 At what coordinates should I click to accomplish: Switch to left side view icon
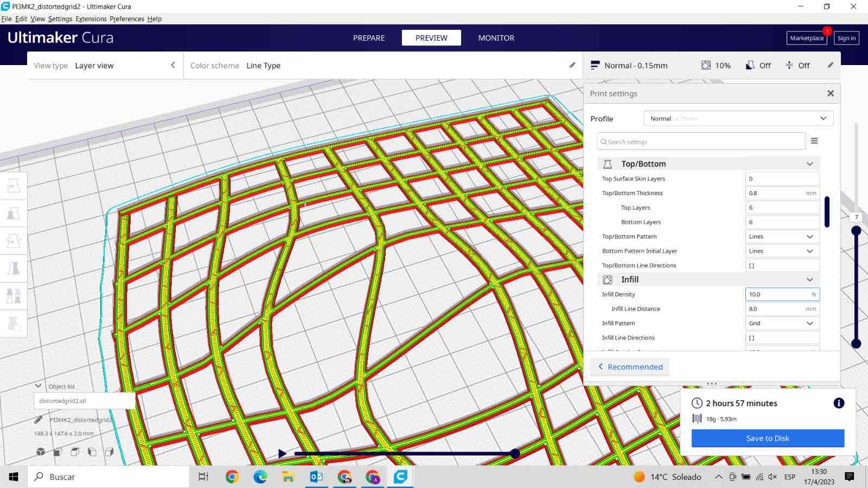pyautogui.click(x=92, y=452)
